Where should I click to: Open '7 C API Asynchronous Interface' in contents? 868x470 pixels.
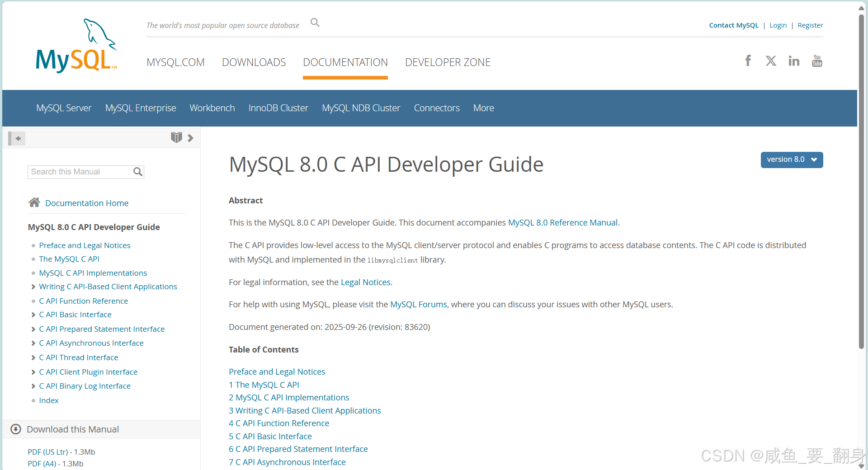point(287,462)
